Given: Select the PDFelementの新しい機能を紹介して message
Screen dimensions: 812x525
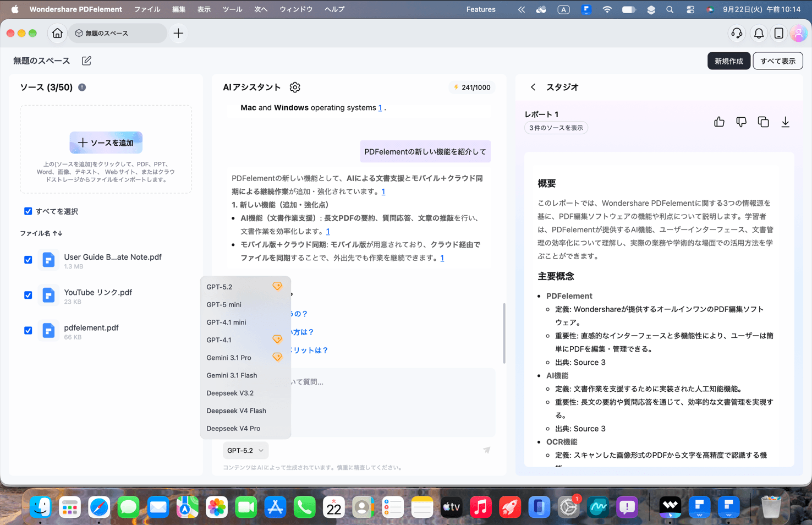Looking at the screenshot, I should (425, 152).
